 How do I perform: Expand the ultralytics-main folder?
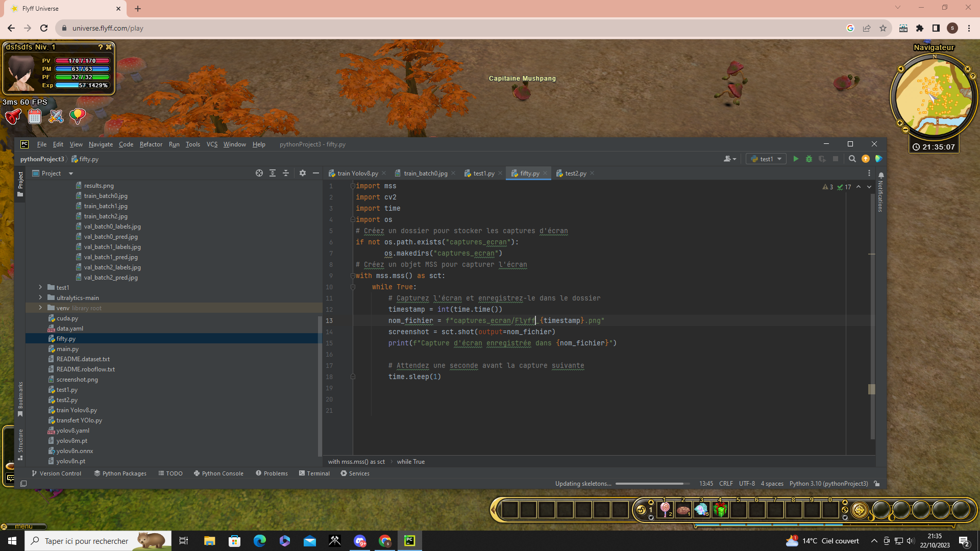coord(40,298)
